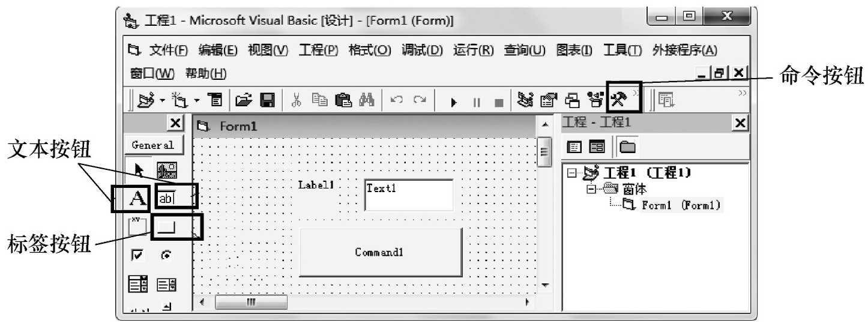Open the Menu Editor from the toolbar
This screenshot has height=323, width=868.
[215, 101]
